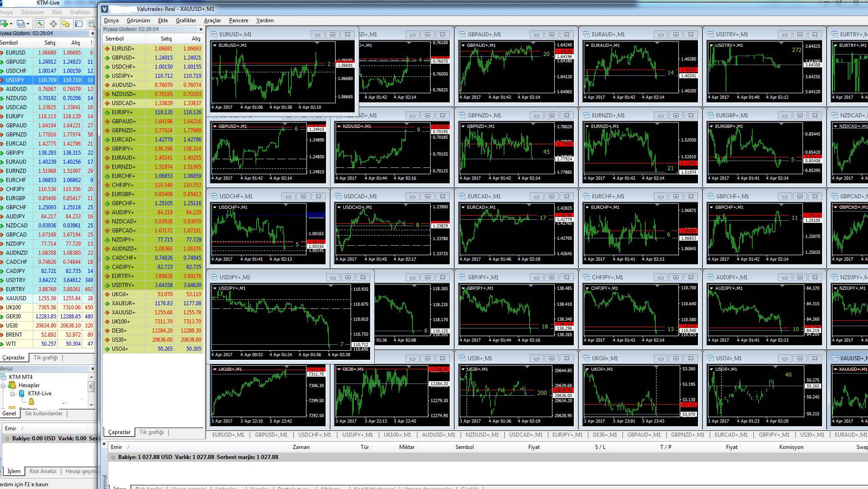Select the Risk Analizi tab
868x489 pixels.
(43, 471)
